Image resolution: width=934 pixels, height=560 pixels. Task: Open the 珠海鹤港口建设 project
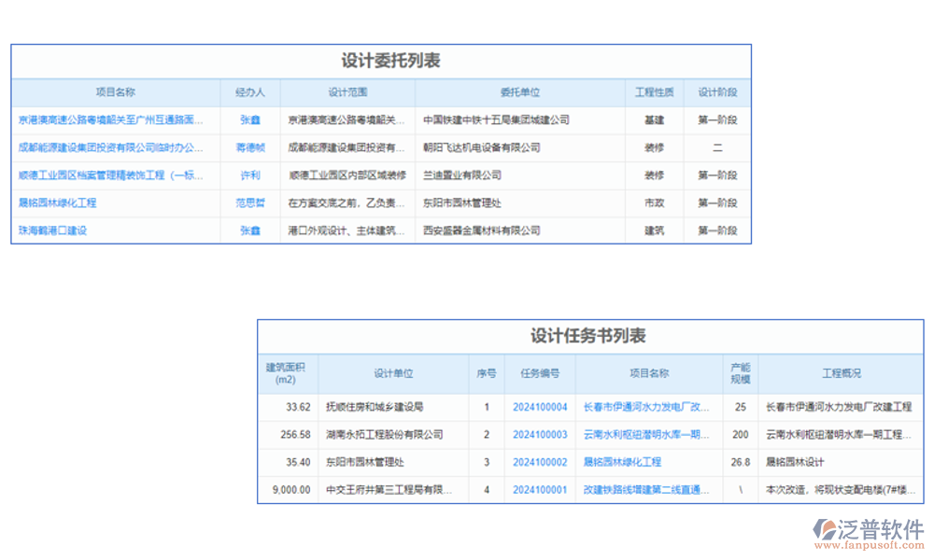(50, 231)
